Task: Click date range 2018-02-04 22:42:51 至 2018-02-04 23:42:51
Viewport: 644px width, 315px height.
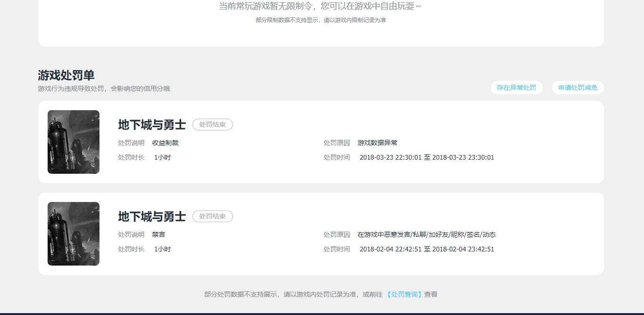Action: [427, 249]
